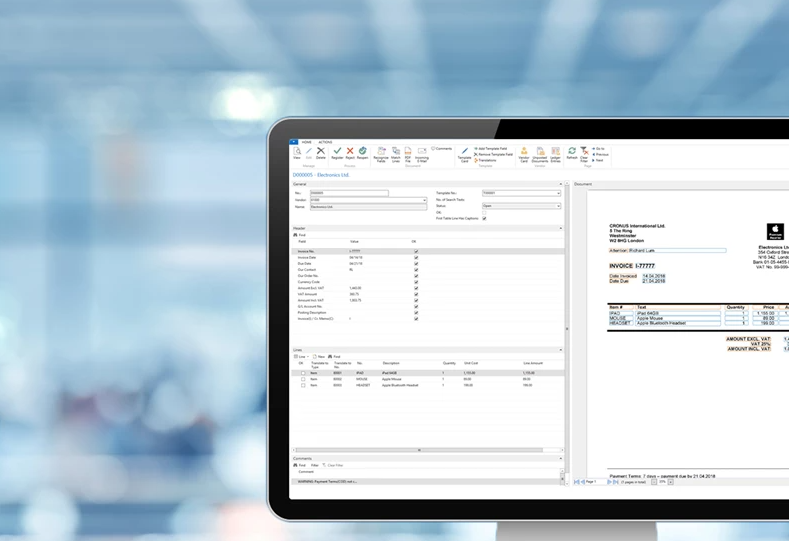
Task: Toggle OK checkbox for Due Date row
Action: pos(416,263)
